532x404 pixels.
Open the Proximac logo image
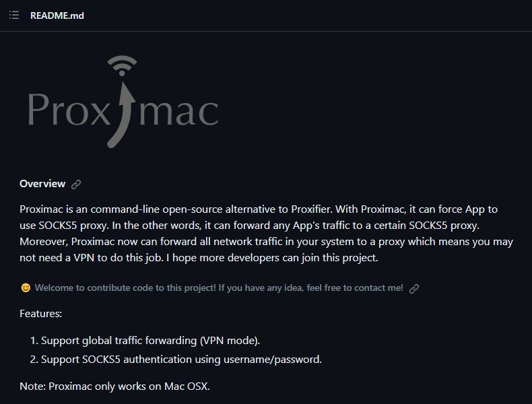123,102
